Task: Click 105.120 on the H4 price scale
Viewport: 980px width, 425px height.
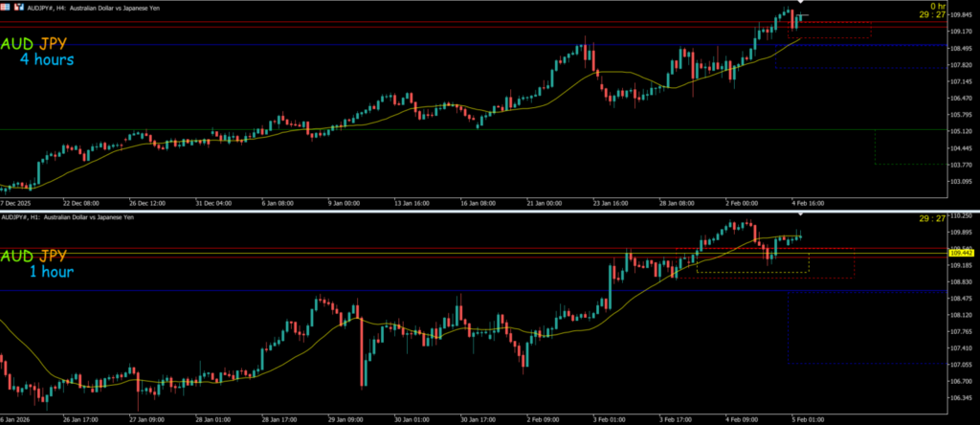Action: tap(961, 131)
